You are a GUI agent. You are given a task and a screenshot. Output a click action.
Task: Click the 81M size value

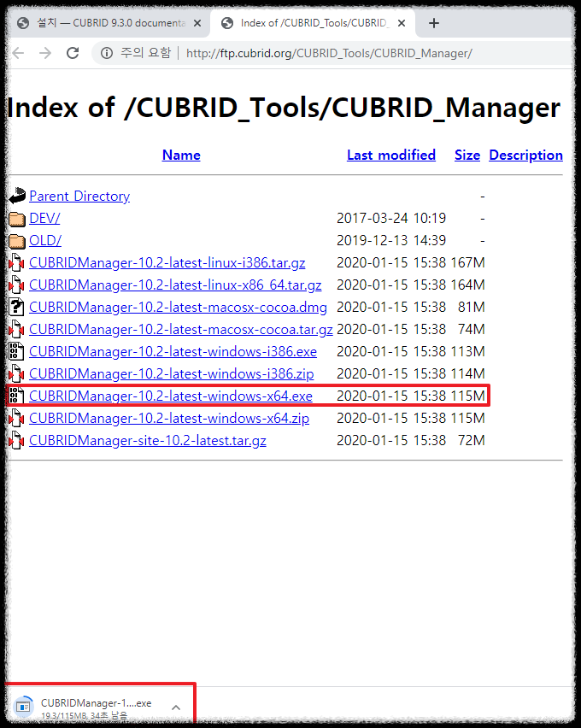(x=472, y=308)
